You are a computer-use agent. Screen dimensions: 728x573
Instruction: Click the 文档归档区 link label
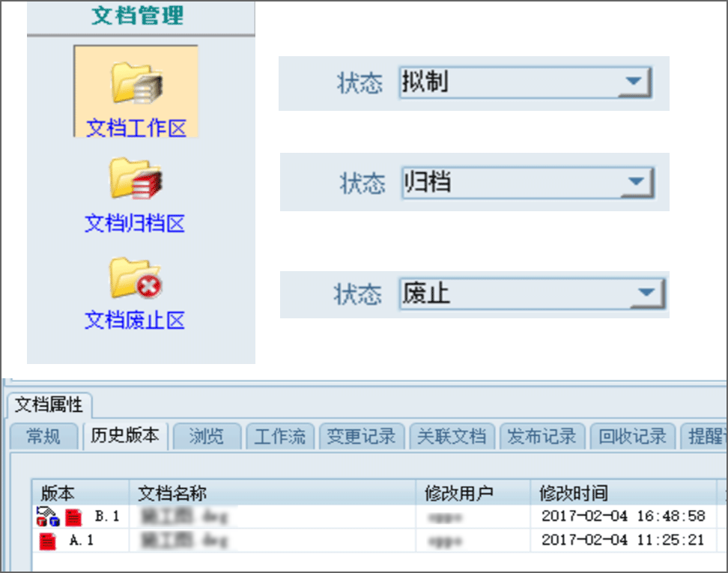coord(135,223)
